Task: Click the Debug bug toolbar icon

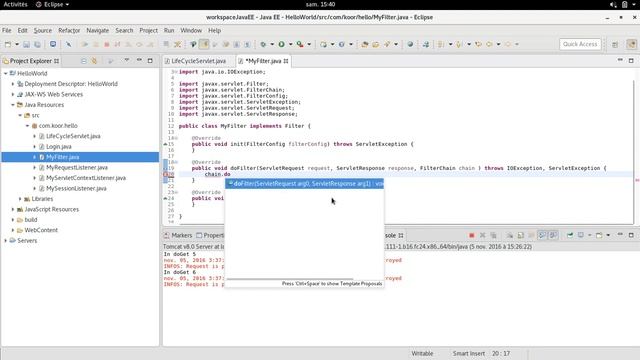Action: click(x=263, y=44)
